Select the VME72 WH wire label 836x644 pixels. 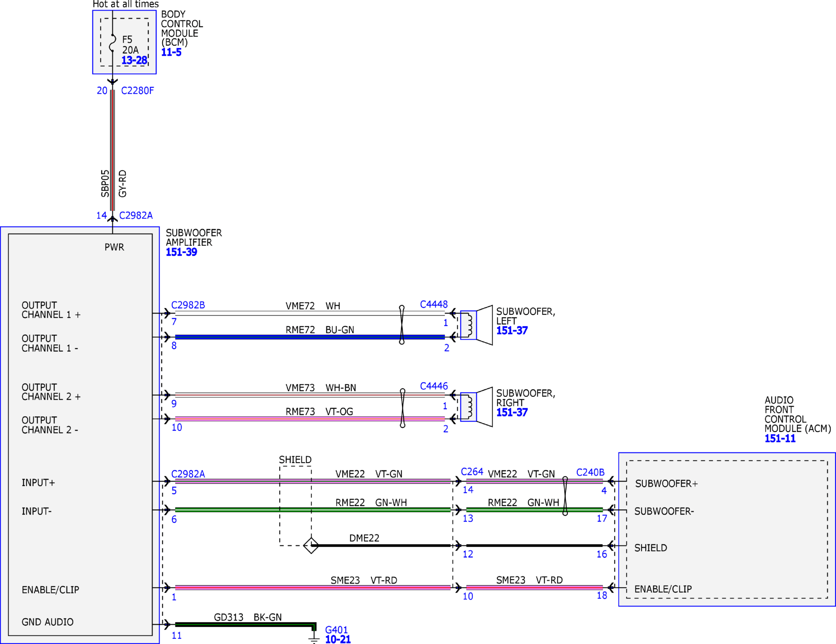313,306
